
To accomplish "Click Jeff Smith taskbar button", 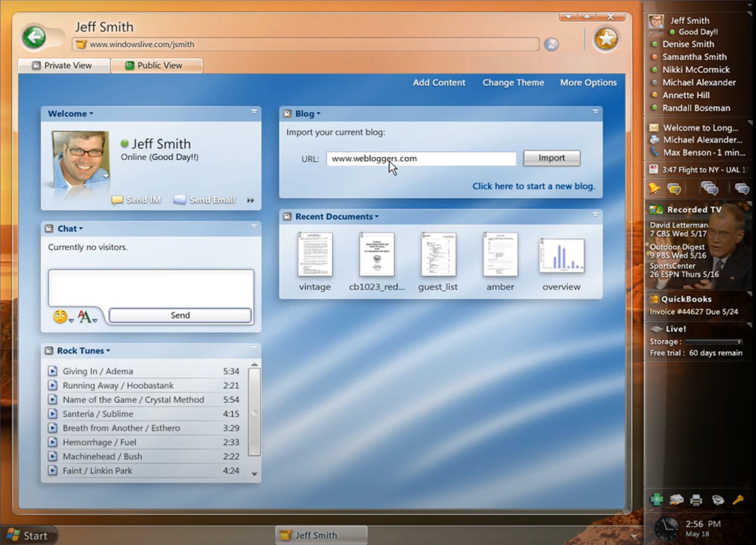I will [x=321, y=535].
